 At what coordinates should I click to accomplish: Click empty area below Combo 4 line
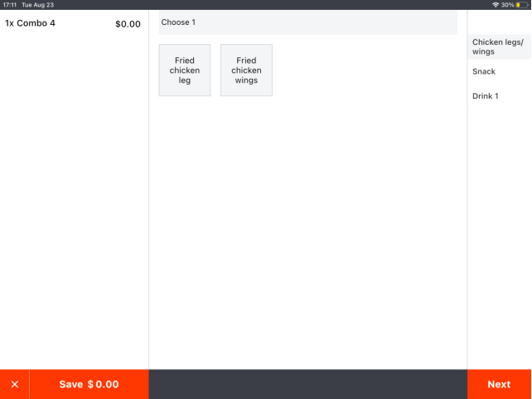tap(74, 199)
